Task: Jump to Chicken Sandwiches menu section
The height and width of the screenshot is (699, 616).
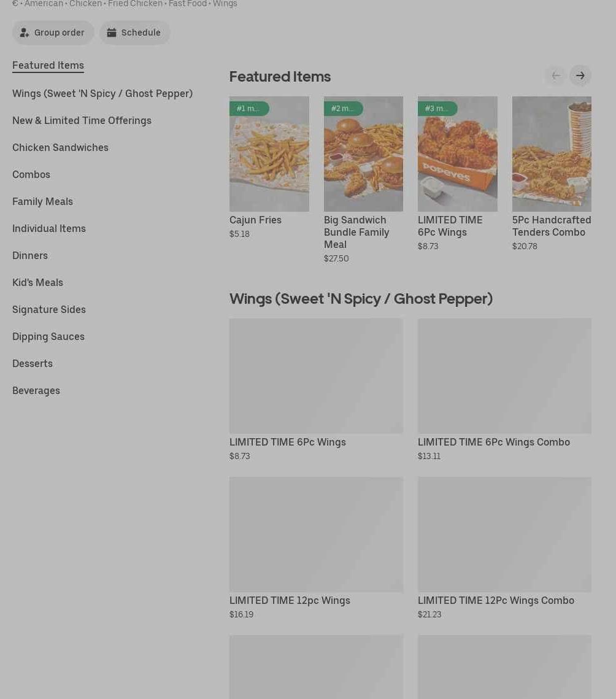Action: coord(60,147)
